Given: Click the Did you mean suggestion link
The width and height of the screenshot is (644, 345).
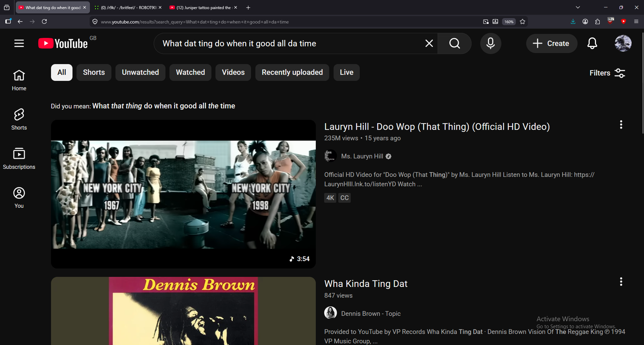Looking at the screenshot, I should click(x=164, y=106).
